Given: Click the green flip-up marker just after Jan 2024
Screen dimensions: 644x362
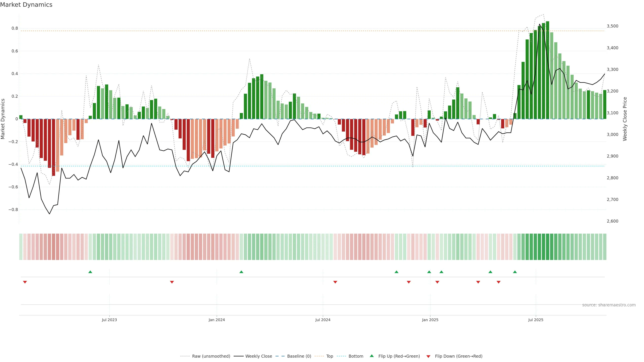Looking at the screenshot, I should [241, 272].
